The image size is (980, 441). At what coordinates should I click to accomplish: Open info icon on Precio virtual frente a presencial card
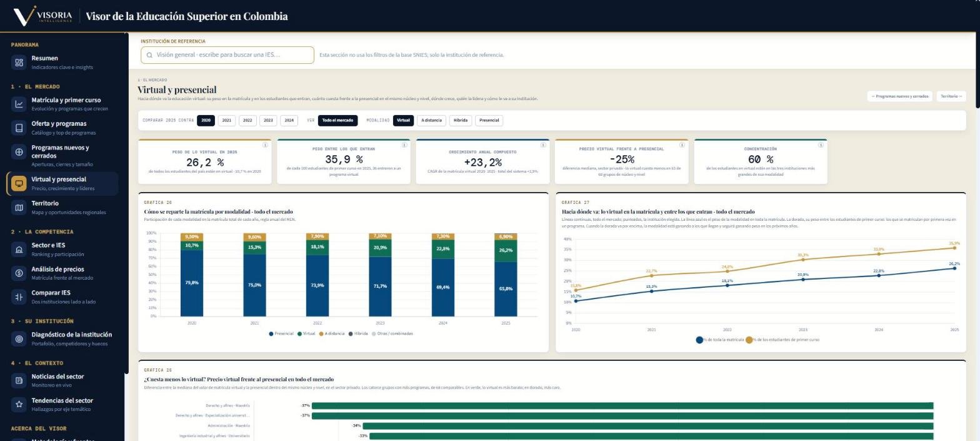click(x=682, y=145)
